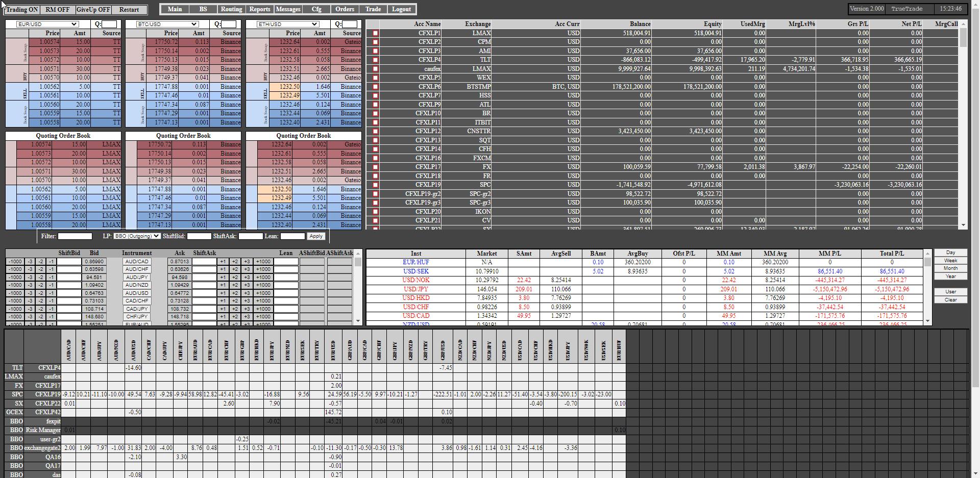Screen dimensions: 980x478
Task: Click the CAD/CHF instrument button
Action: pyautogui.click(x=137, y=301)
